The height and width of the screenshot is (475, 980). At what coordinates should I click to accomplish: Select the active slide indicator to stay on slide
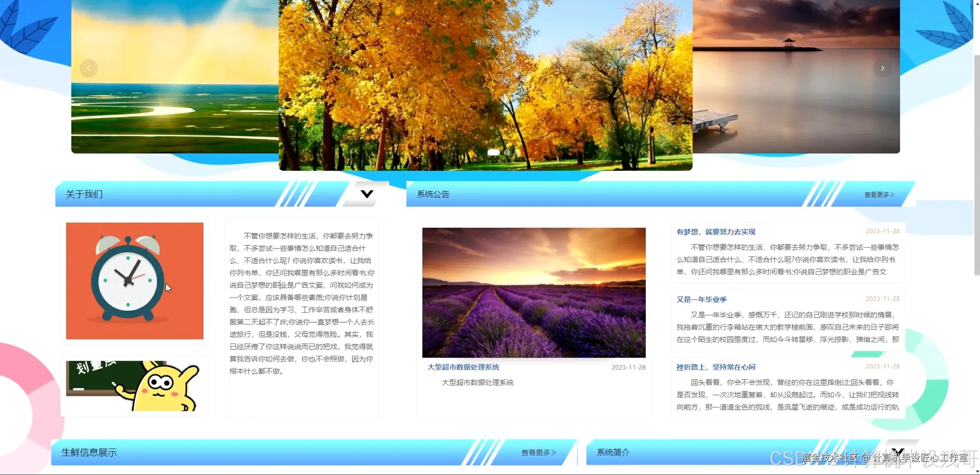click(x=493, y=153)
